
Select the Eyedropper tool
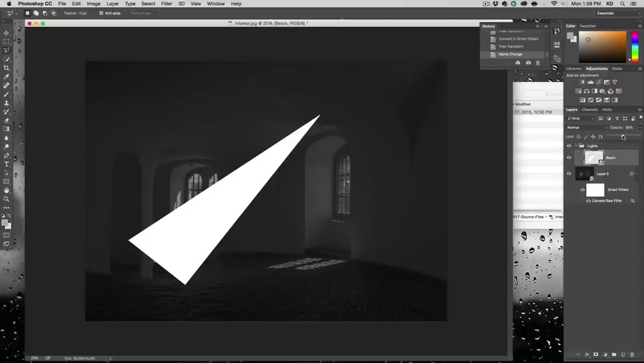[x=6, y=77]
